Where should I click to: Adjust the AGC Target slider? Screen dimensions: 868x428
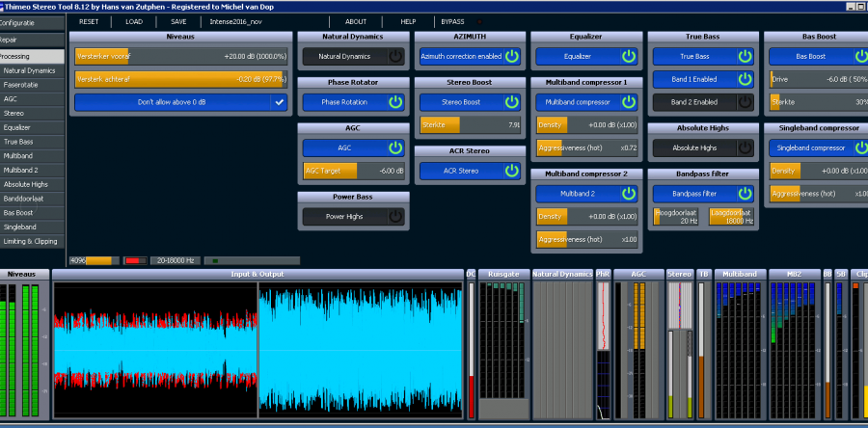[x=354, y=171]
